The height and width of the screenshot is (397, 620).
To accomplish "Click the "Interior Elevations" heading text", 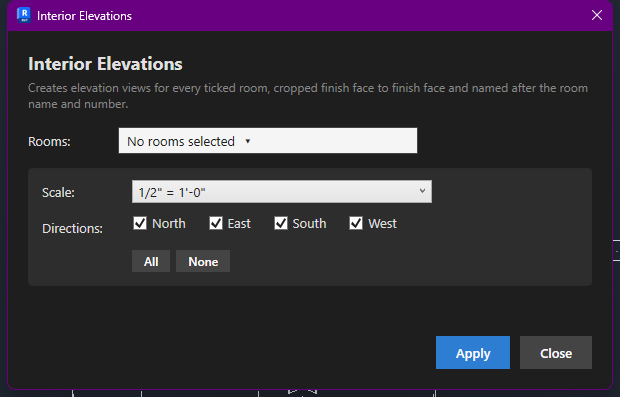I will pos(105,64).
